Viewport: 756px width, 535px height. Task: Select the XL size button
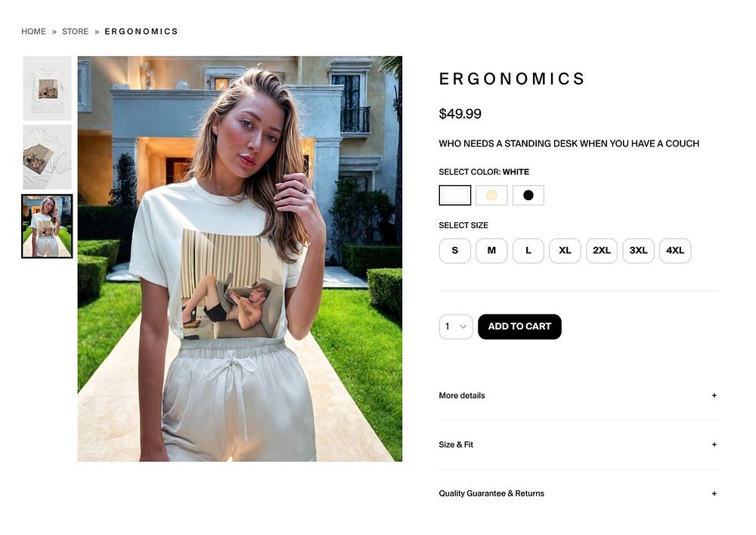coord(565,251)
